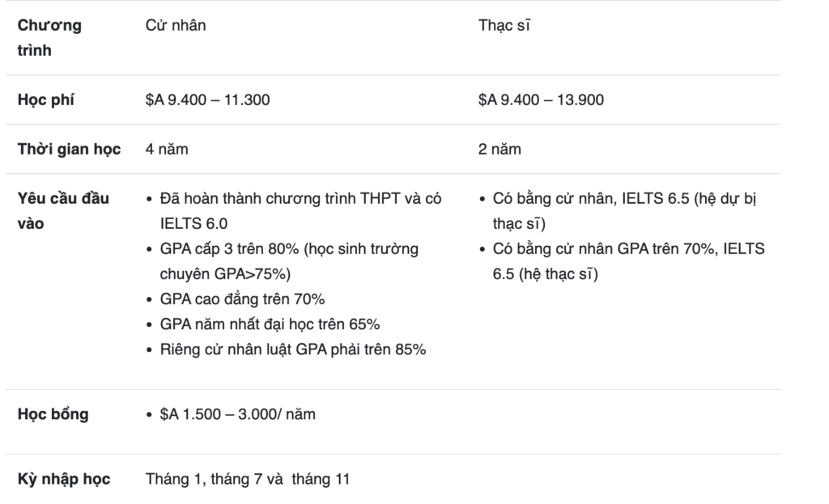Click the 'GPA năm nhất đại học trên 65%' bullet
829x504 pixels.
click(x=270, y=324)
